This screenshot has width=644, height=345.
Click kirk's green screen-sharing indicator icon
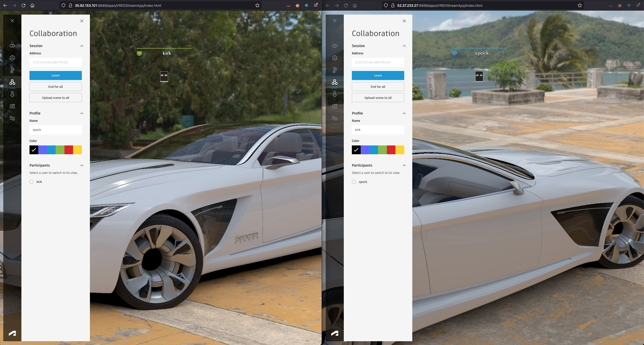coord(139,53)
